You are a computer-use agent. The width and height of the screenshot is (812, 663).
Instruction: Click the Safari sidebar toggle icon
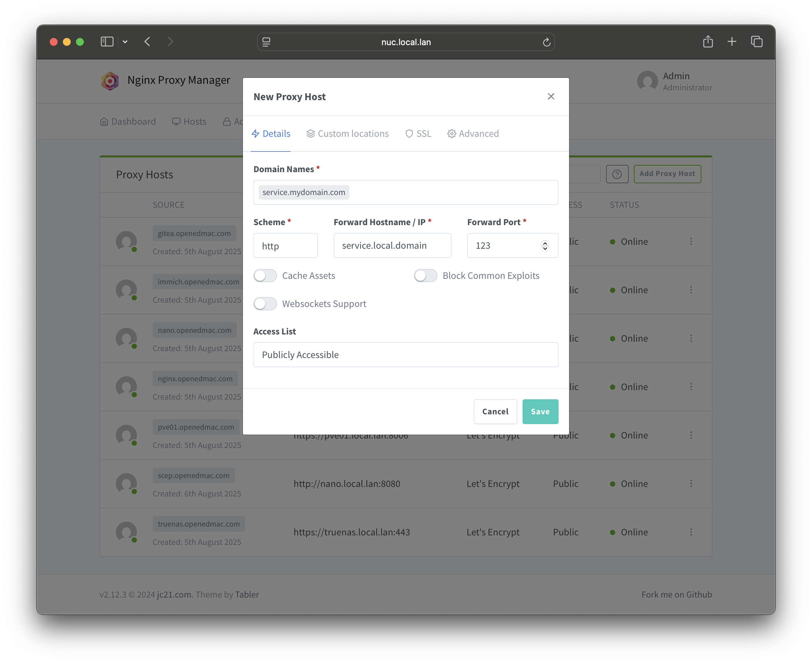(x=107, y=42)
